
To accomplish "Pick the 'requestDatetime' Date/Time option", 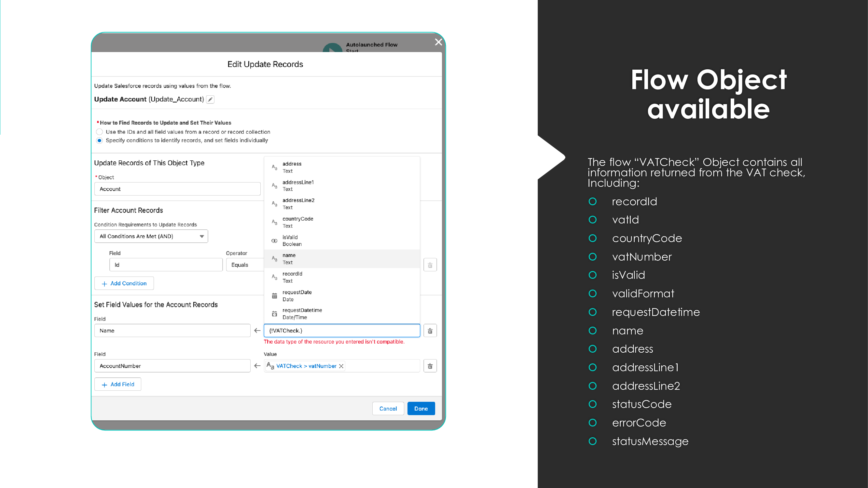I will point(342,314).
